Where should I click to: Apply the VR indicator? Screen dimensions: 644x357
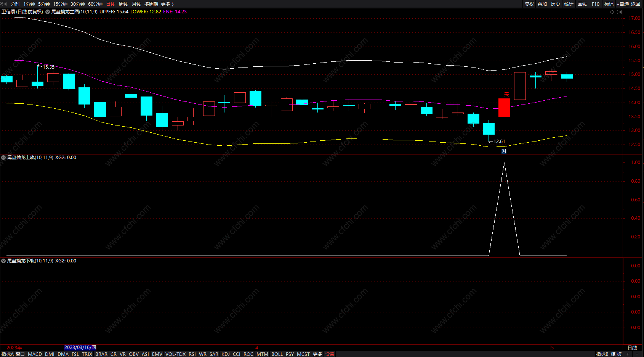[x=123, y=354]
